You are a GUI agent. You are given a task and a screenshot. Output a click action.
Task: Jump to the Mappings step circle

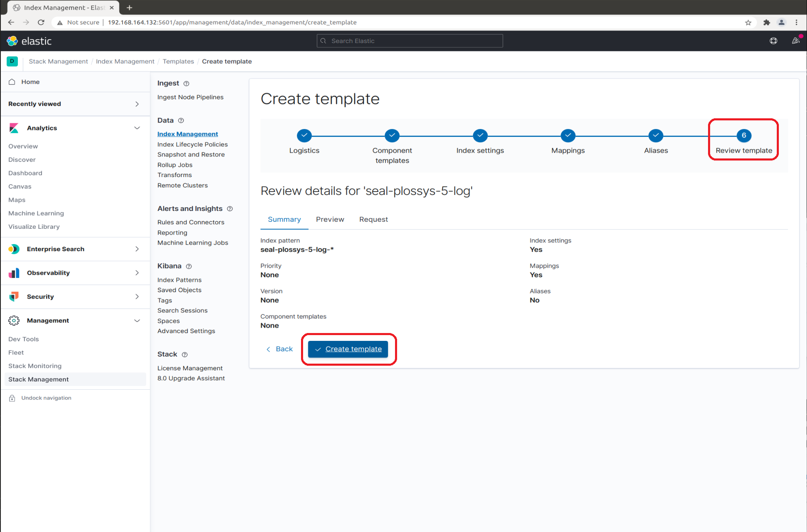pyautogui.click(x=568, y=136)
